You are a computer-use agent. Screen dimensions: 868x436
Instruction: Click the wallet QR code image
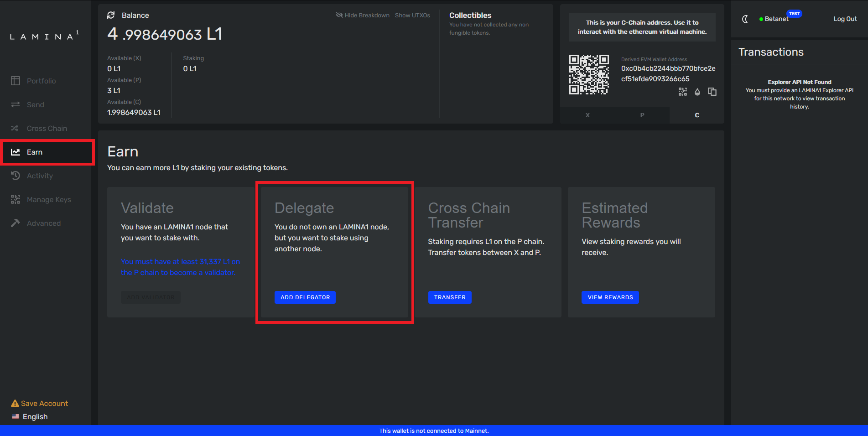tap(588, 74)
